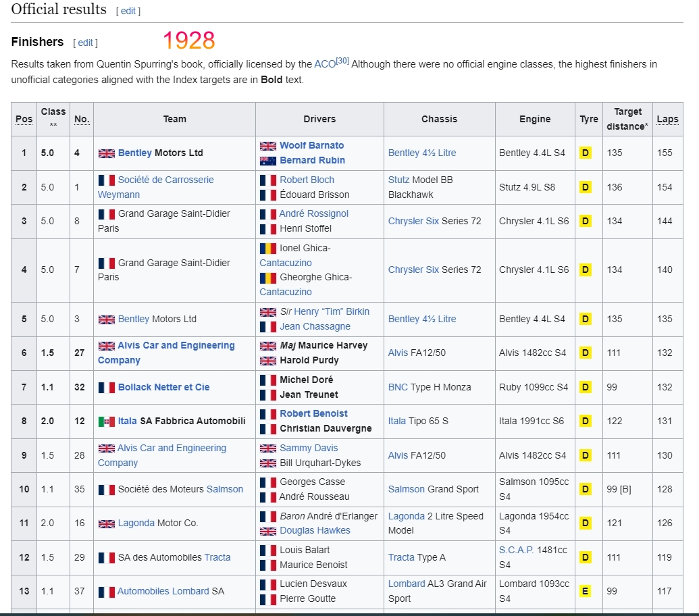
Task: Select the 'Itala 1991cc S6' engine cell
Action: (534, 421)
